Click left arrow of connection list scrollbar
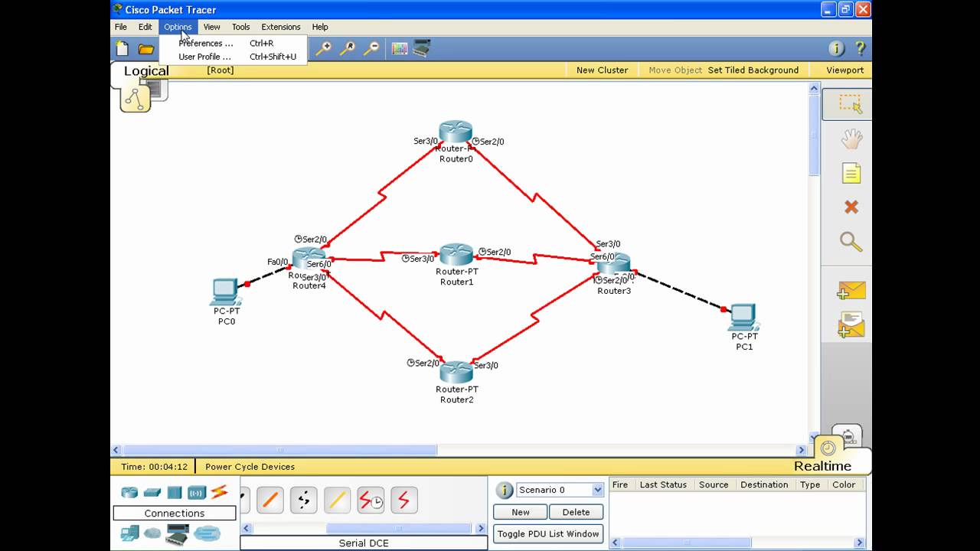This screenshot has width=980, height=551. click(x=246, y=528)
